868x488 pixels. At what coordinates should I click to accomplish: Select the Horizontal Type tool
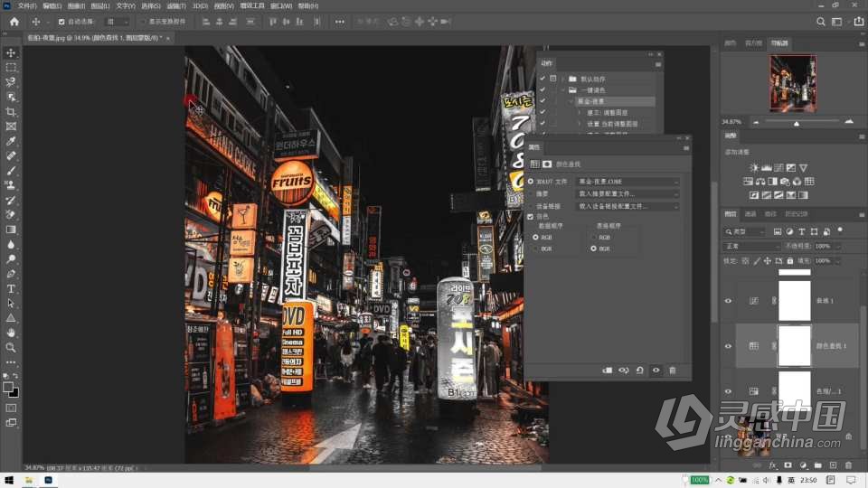click(11, 289)
